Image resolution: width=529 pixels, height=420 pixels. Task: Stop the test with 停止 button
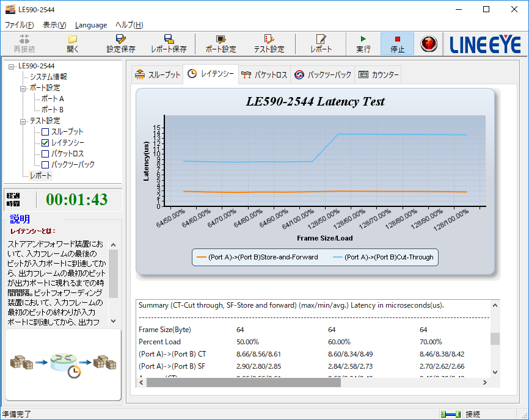pyautogui.click(x=398, y=44)
